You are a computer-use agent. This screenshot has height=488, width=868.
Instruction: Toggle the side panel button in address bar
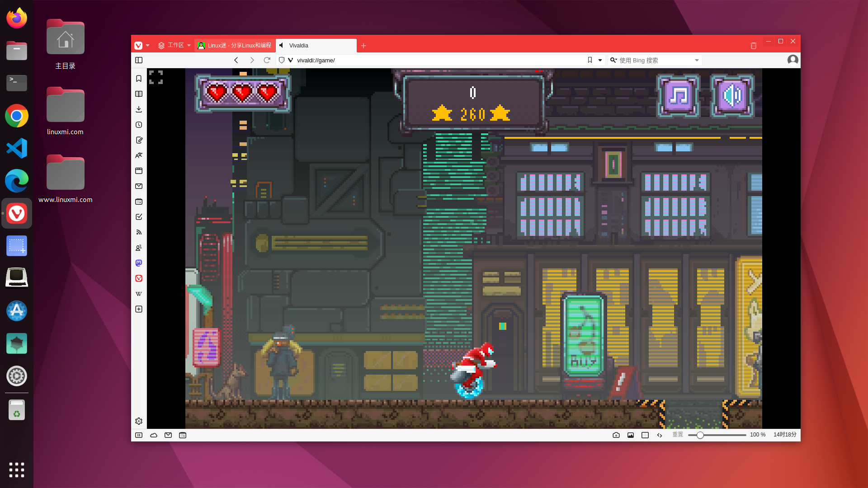[139, 60]
